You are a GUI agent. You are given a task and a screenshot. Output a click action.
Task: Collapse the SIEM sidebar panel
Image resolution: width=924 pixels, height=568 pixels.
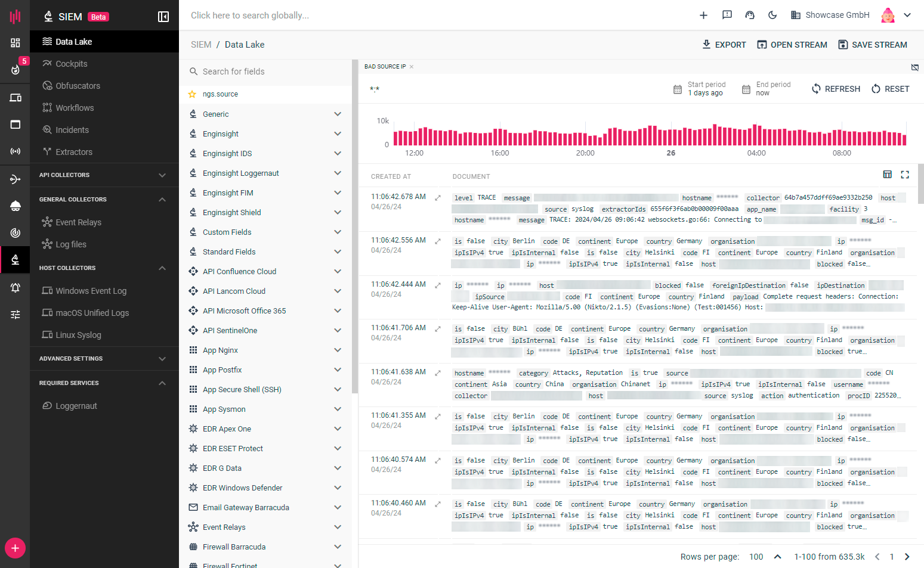coord(163,17)
